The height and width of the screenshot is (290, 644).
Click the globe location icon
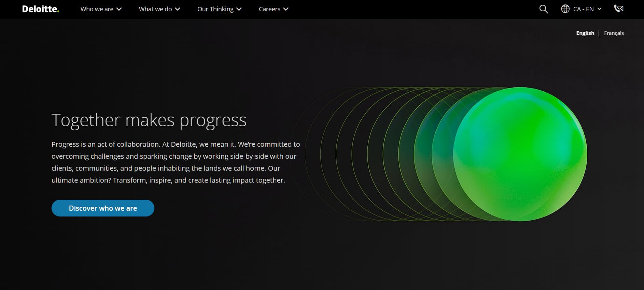tap(565, 9)
